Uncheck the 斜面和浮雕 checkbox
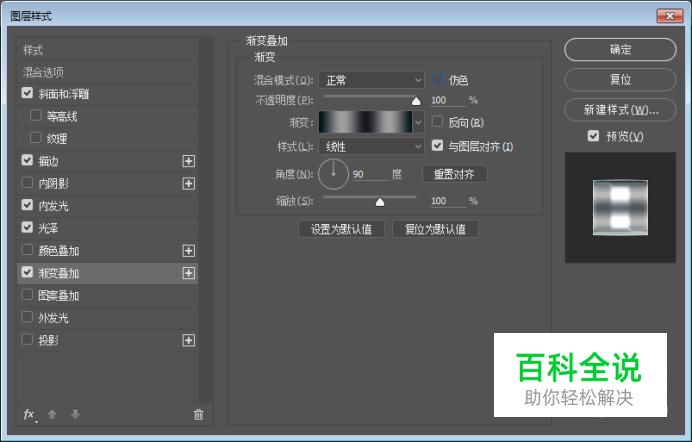This screenshot has height=442, width=692. click(27, 93)
